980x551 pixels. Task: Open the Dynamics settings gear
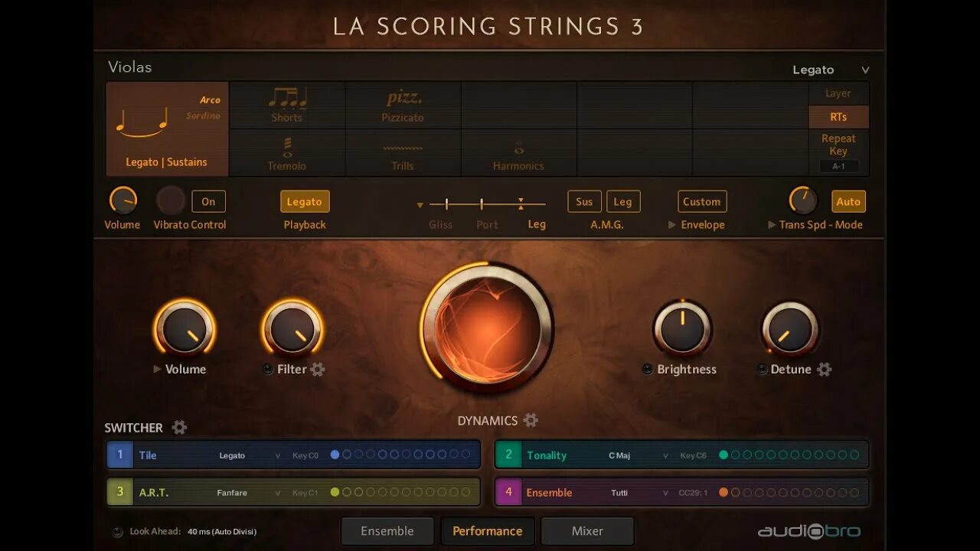click(x=531, y=420)
